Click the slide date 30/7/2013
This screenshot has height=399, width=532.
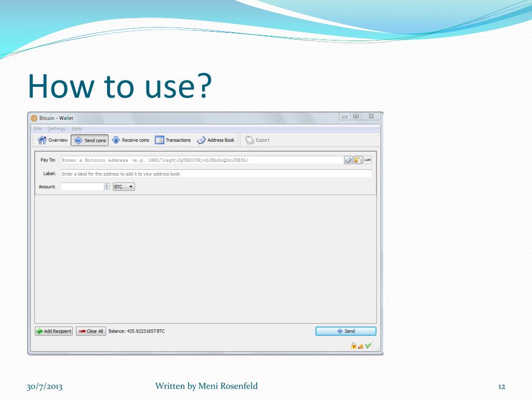click(x=45, y=387)
